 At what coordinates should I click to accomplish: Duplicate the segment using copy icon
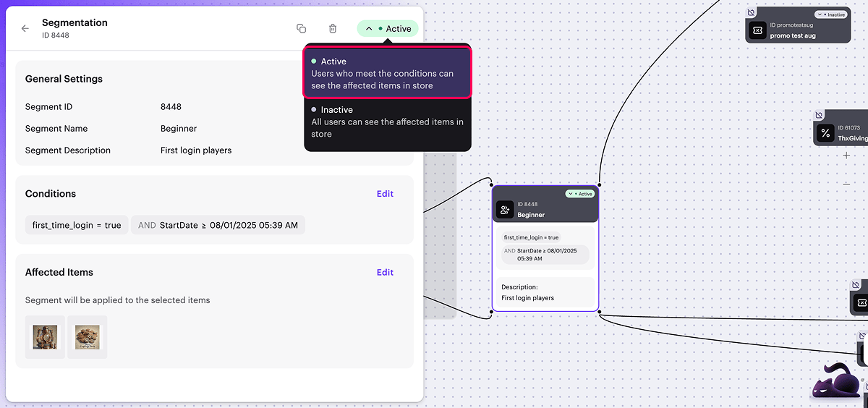301,29
